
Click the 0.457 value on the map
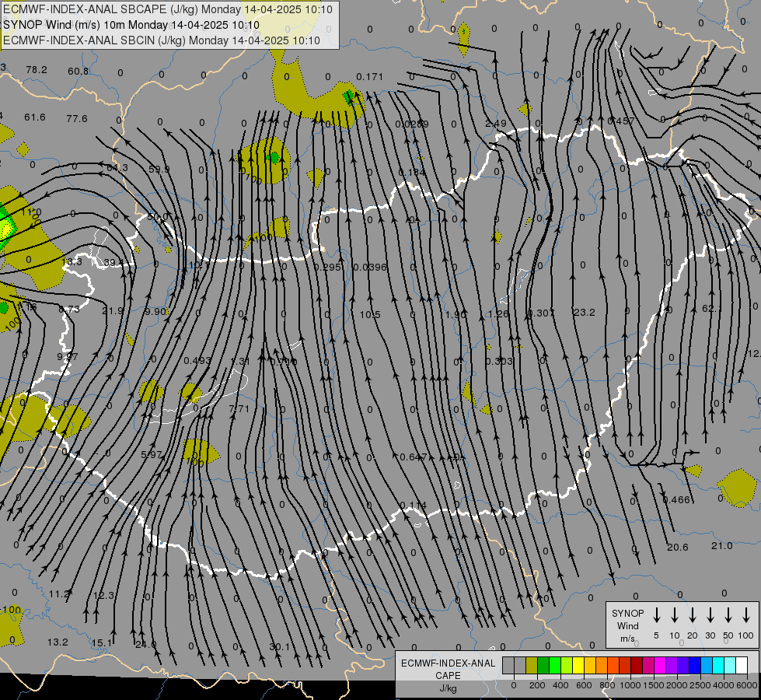[621, 121]
